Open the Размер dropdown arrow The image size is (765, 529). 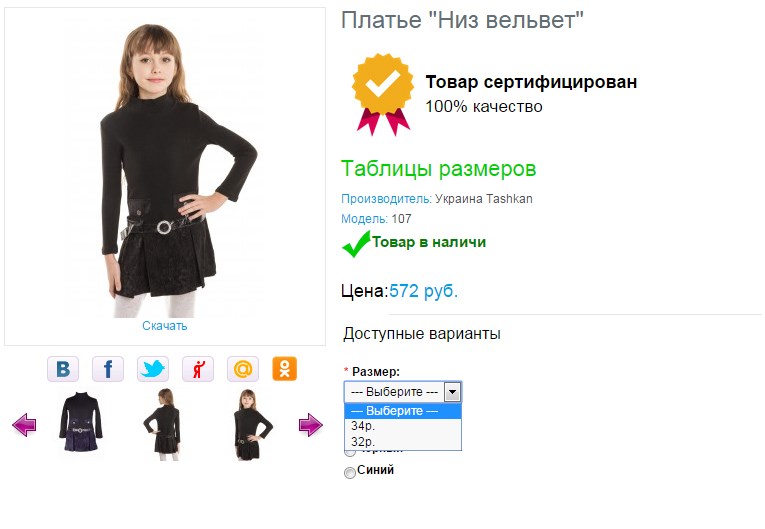click(452, 392)
